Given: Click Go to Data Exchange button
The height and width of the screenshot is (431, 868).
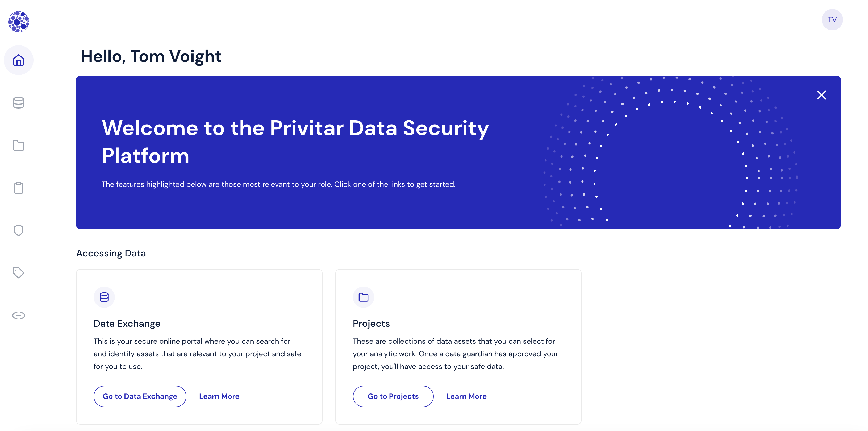Looking at the screenshot, I should (140, 396).
